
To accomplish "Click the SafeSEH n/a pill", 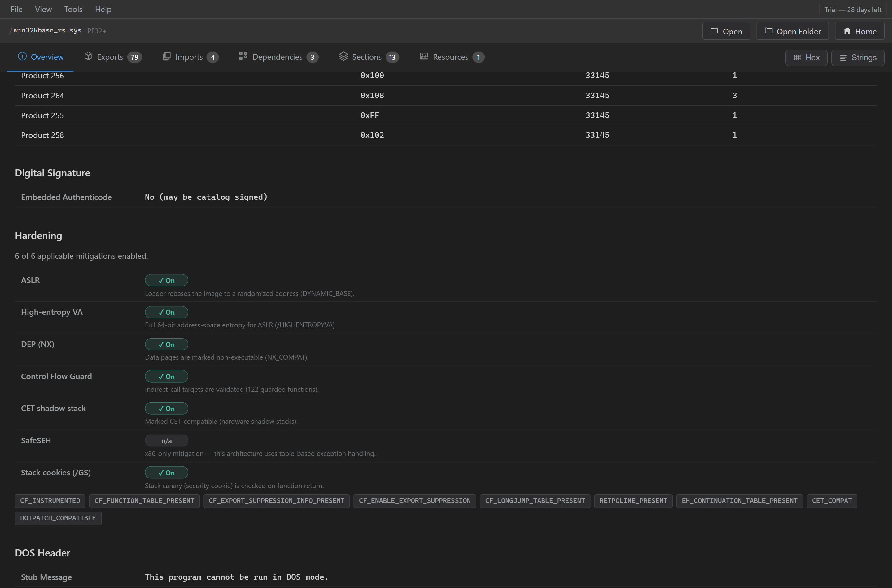I will click(166, 441).
